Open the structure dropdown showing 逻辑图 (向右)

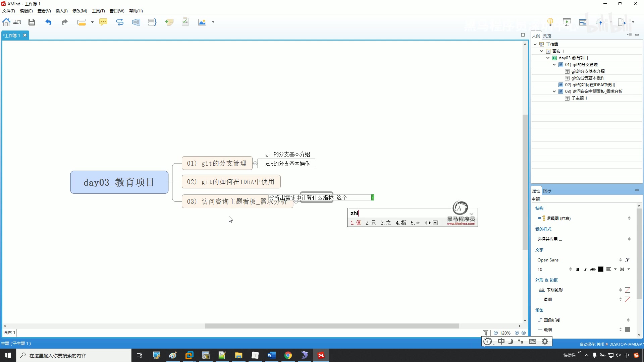point(630,218)
